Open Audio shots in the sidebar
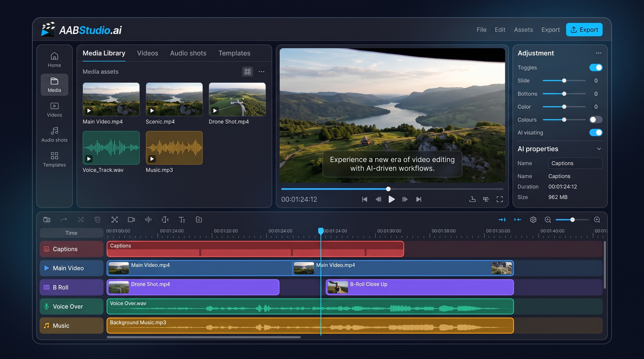Image resolution: width=644 pixels, height=359 pixels. [x=54, y=135]
